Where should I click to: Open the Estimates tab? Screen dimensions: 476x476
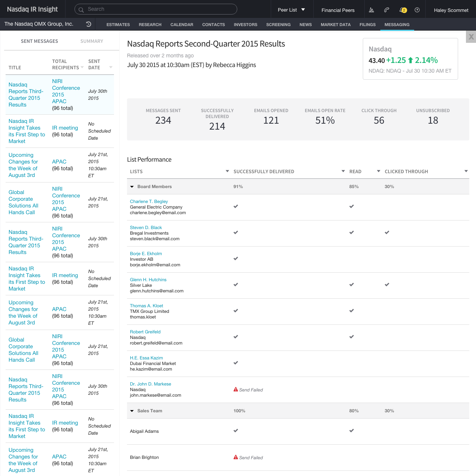(118, 25)
